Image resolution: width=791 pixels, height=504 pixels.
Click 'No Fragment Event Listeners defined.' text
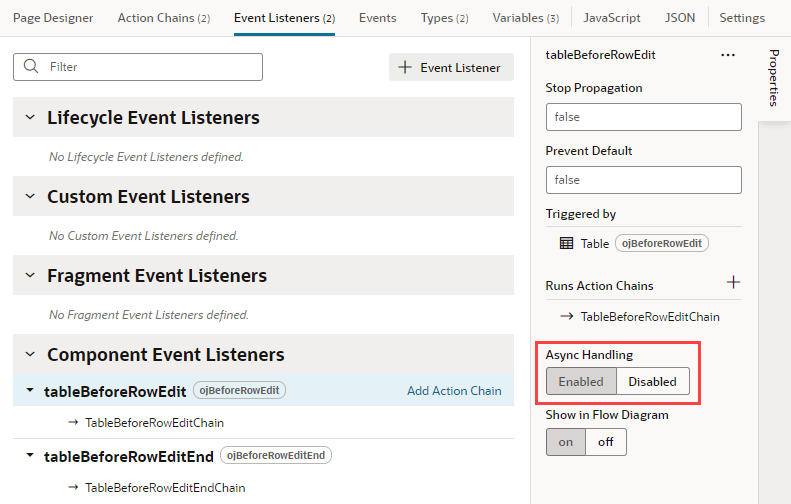(x=149, y=315)
